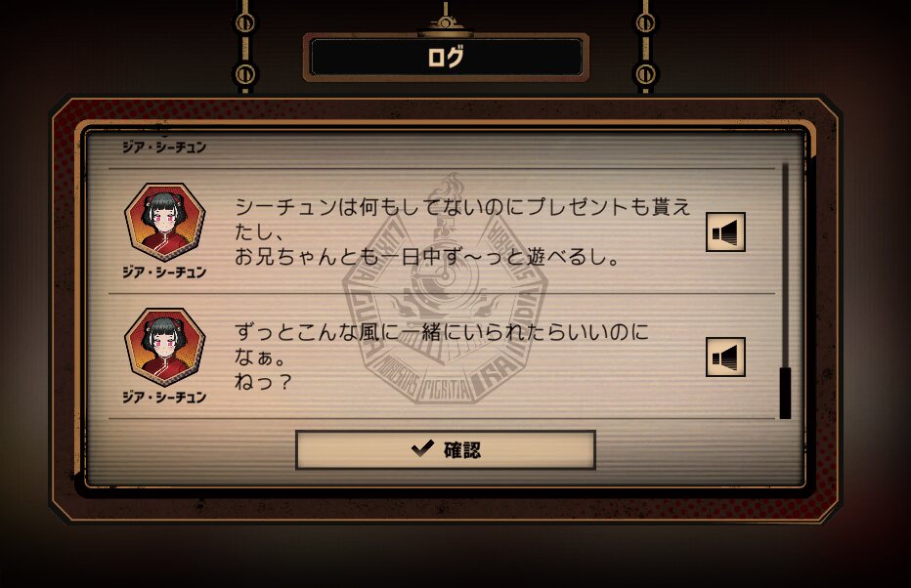Click the ジア・シーチュン name under second avatar
The width and height of the screenshot is (911, 588).
click(164, 397)
